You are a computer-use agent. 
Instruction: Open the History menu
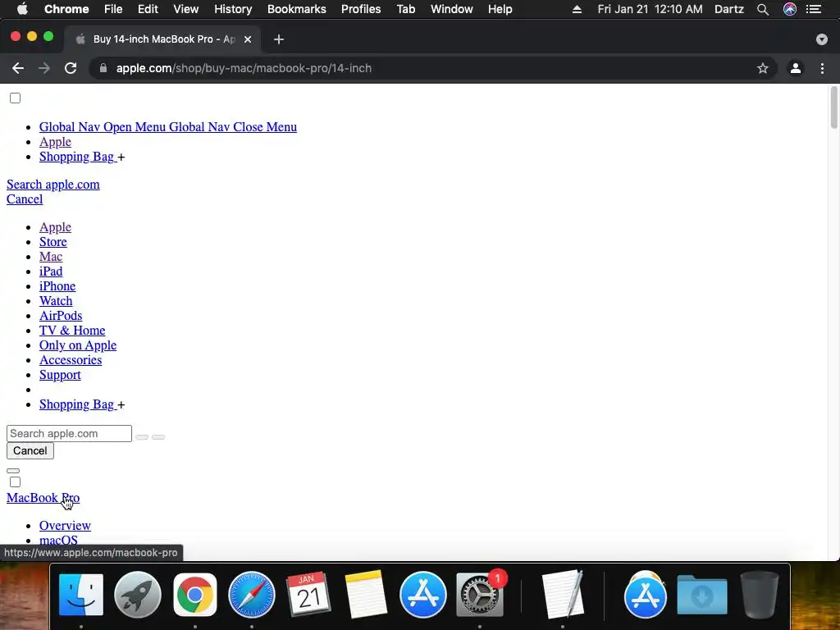pyautogui.click(x=233, y=9)
